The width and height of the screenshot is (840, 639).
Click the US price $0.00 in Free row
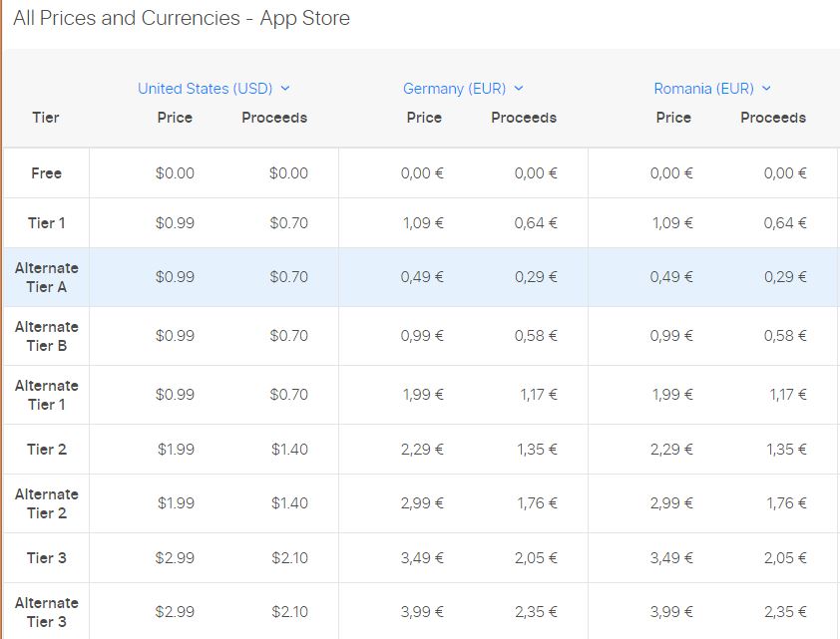(175, 173)
